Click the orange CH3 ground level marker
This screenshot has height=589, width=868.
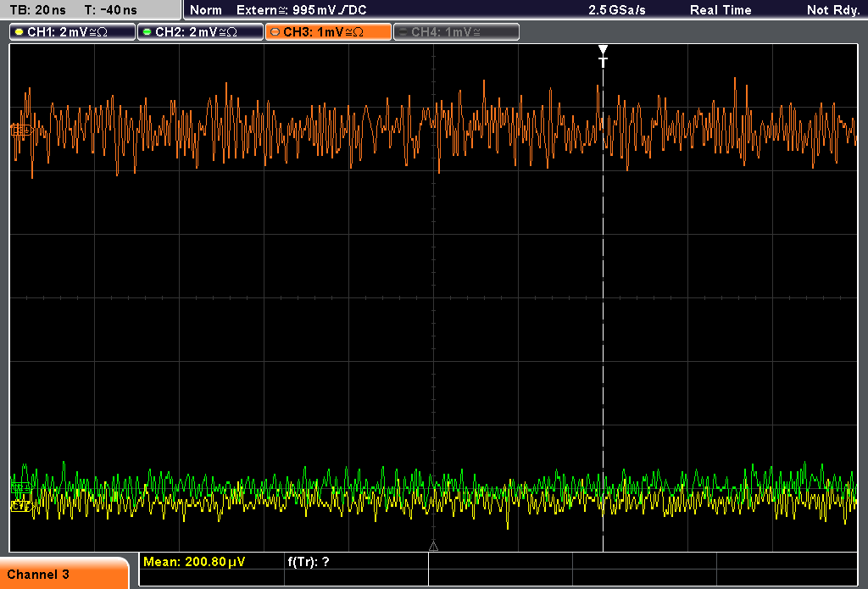tap(22, 131)
